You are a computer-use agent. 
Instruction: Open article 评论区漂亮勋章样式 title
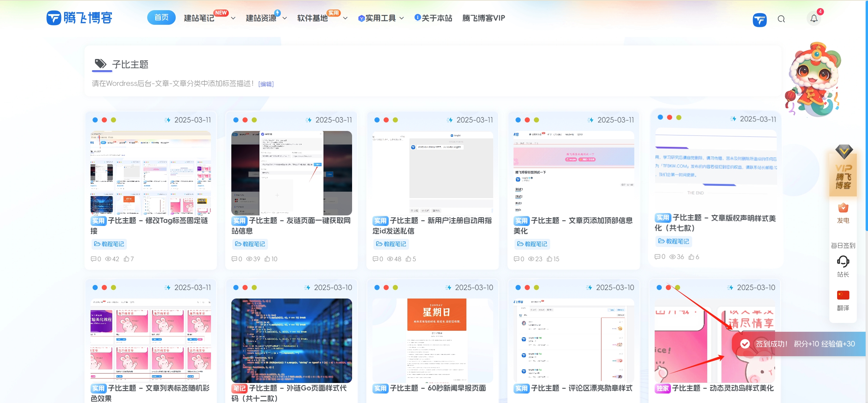point(573,388)
